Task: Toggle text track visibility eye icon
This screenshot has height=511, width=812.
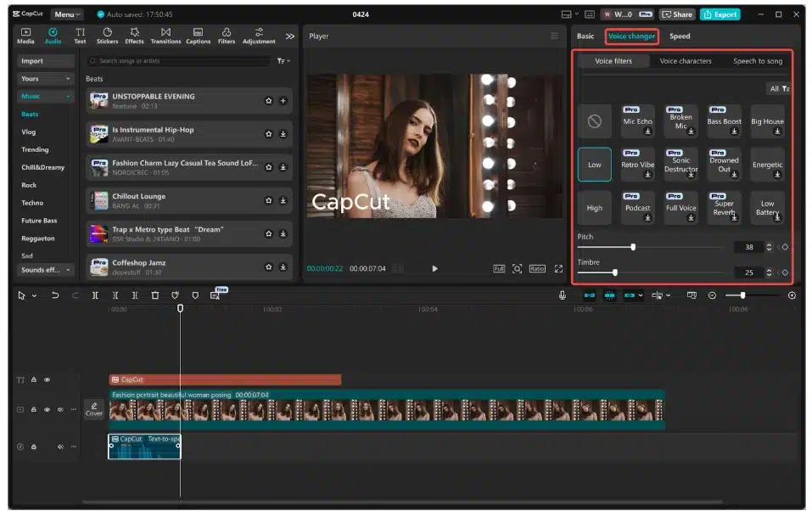Action: coord(48,380)
